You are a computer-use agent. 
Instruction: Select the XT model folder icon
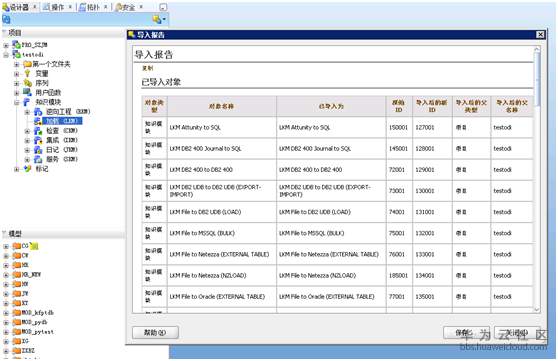[16, 303]
